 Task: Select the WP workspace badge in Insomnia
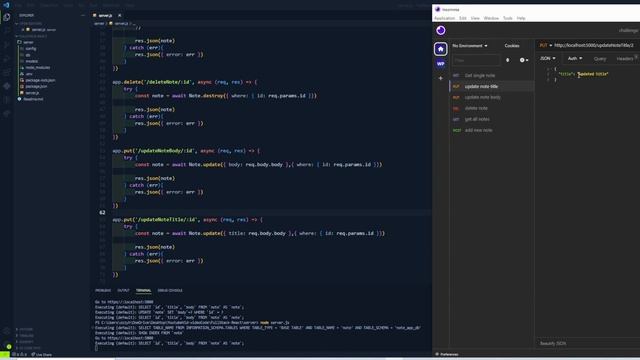tap(440, 64)
